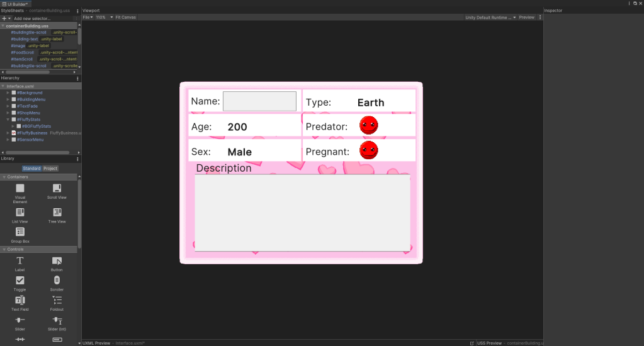Open the Unity Default Runtime theme dropdown
644x346 pixels.
click(x=490, y=17)
